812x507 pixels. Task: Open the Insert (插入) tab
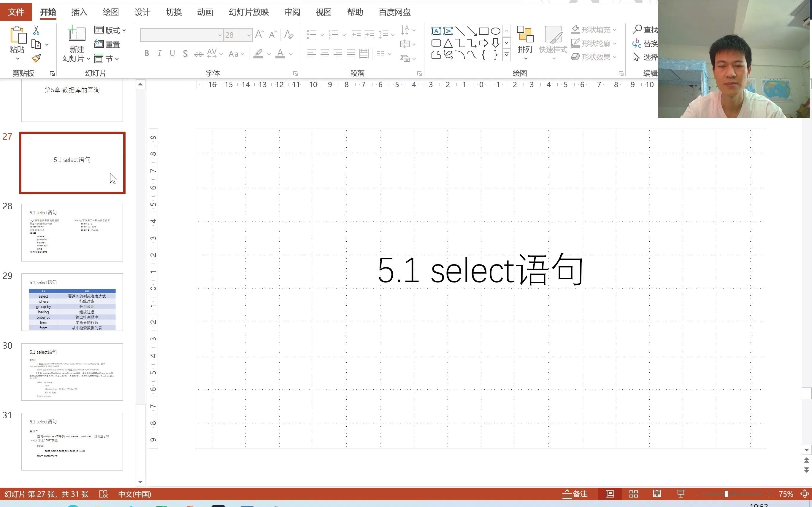pyautogui.click(x=79, y=12)
